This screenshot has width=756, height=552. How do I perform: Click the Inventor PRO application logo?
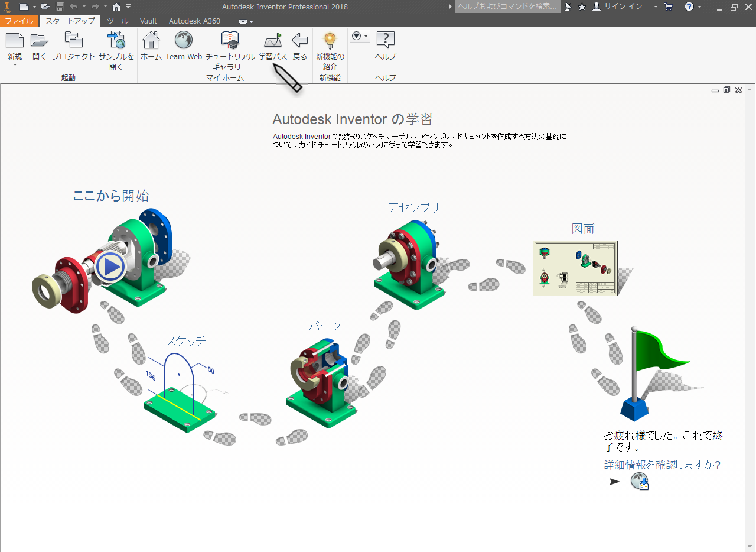(7, 7)
